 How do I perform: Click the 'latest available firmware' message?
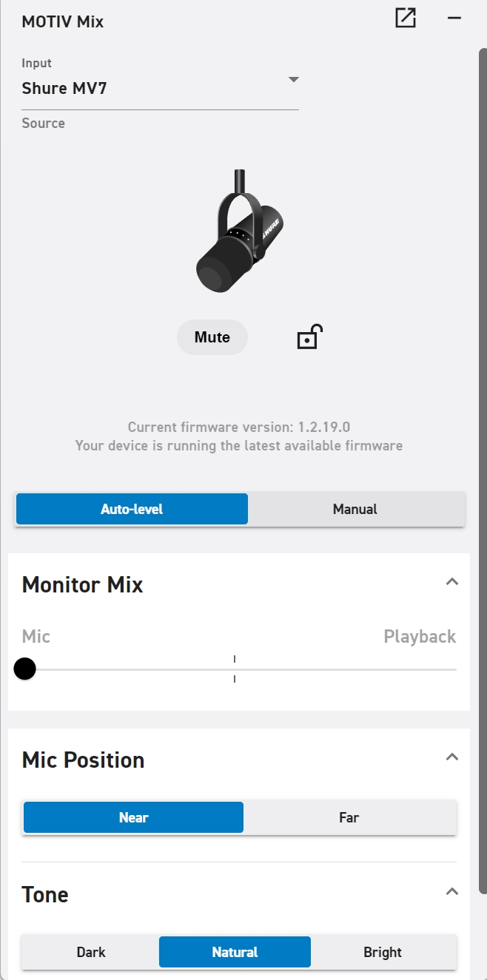click(x=239, y=446)
